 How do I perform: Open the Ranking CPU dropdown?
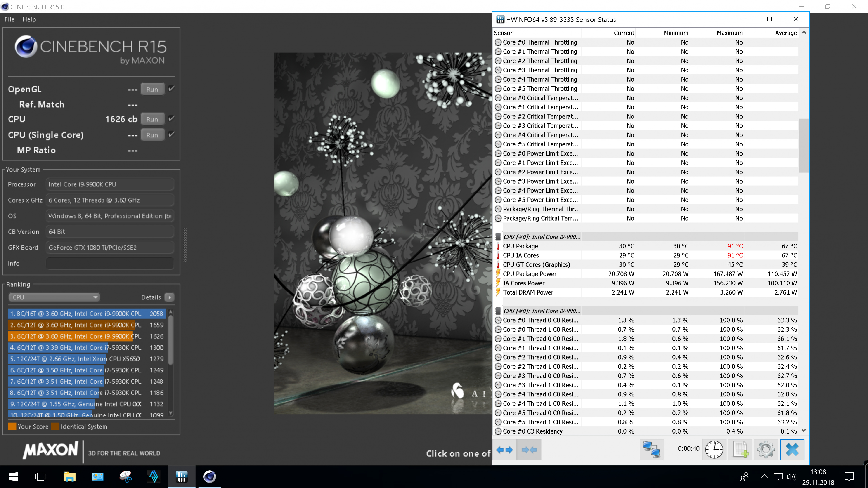coord(54,297)
